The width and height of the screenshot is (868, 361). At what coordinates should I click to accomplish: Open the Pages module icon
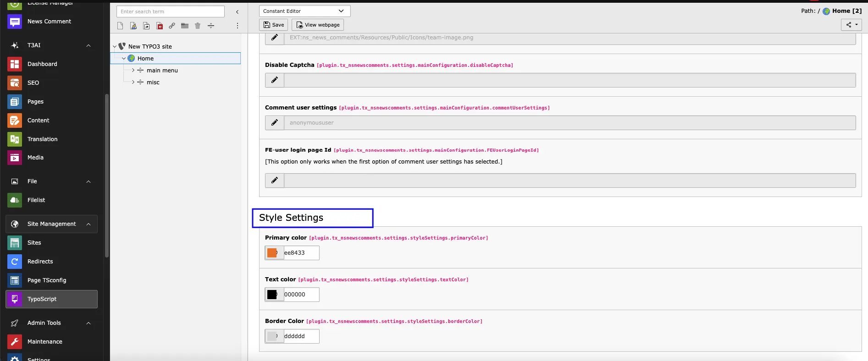15,102
